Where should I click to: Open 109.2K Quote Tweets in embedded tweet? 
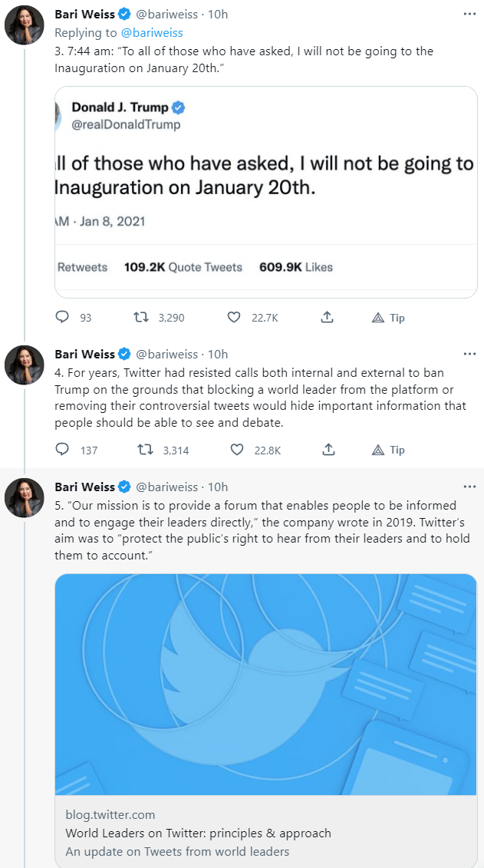click(x=183, y=267)
